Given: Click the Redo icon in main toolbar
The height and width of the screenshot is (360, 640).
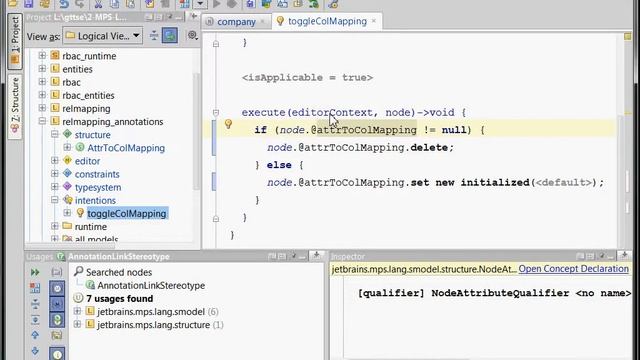Looking at the screenshot, I should click(x=80, y=4).
